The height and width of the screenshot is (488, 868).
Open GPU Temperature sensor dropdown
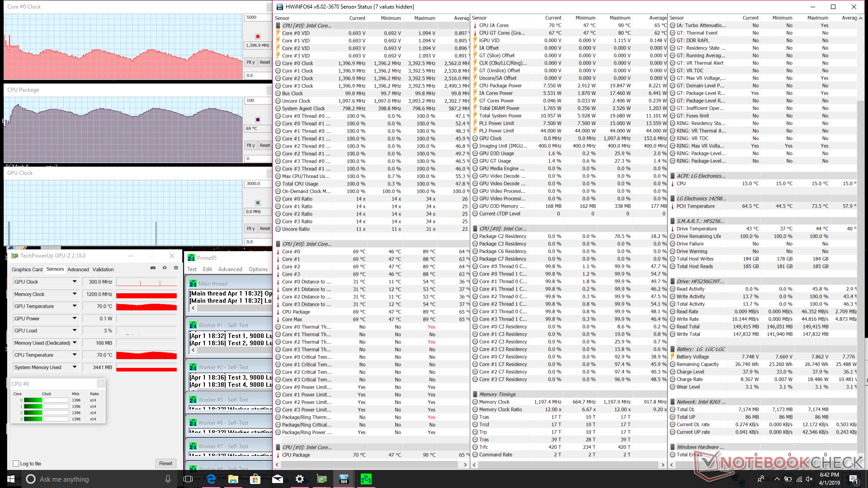[x=75, y=306]
